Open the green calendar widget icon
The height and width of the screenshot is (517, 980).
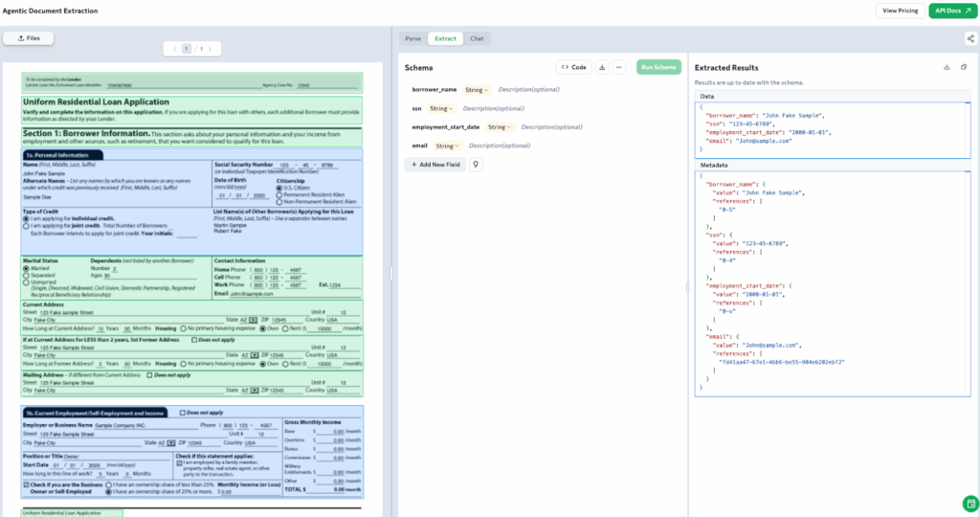[969, 503]
